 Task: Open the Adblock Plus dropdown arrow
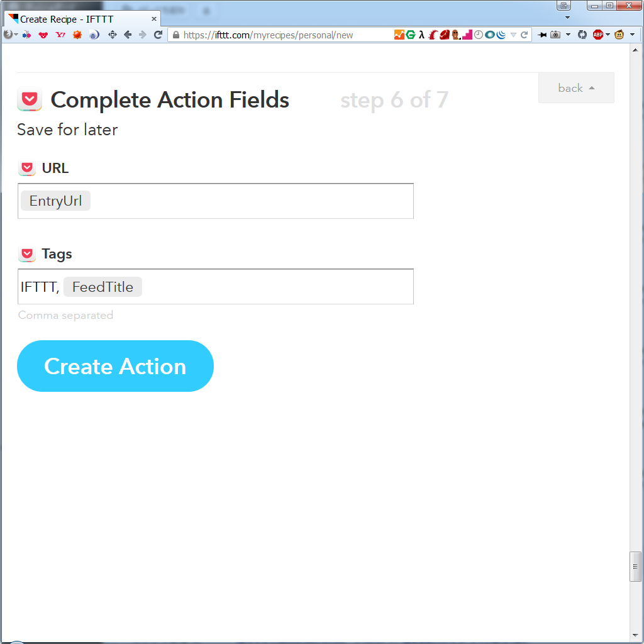tap(608, 35)
